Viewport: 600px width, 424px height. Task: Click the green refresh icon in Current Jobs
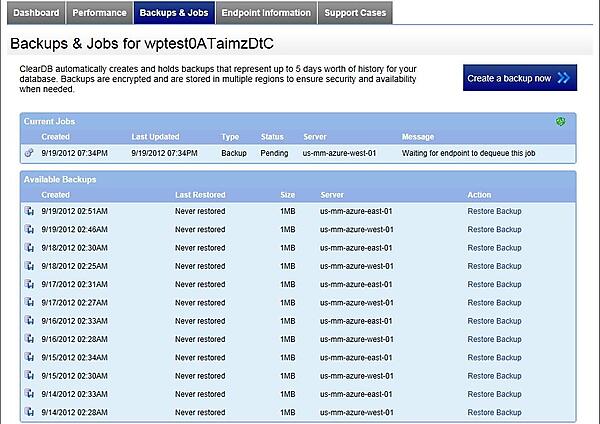[561, 122]
